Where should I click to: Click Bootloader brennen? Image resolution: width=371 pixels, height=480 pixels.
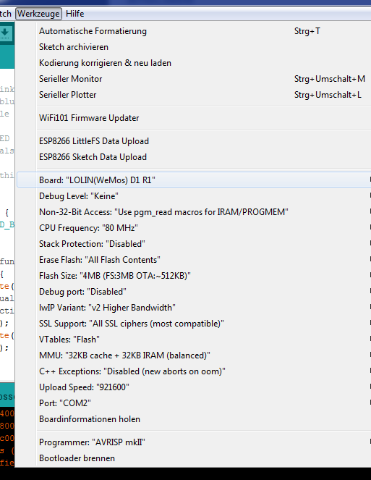tap(193, 458)
